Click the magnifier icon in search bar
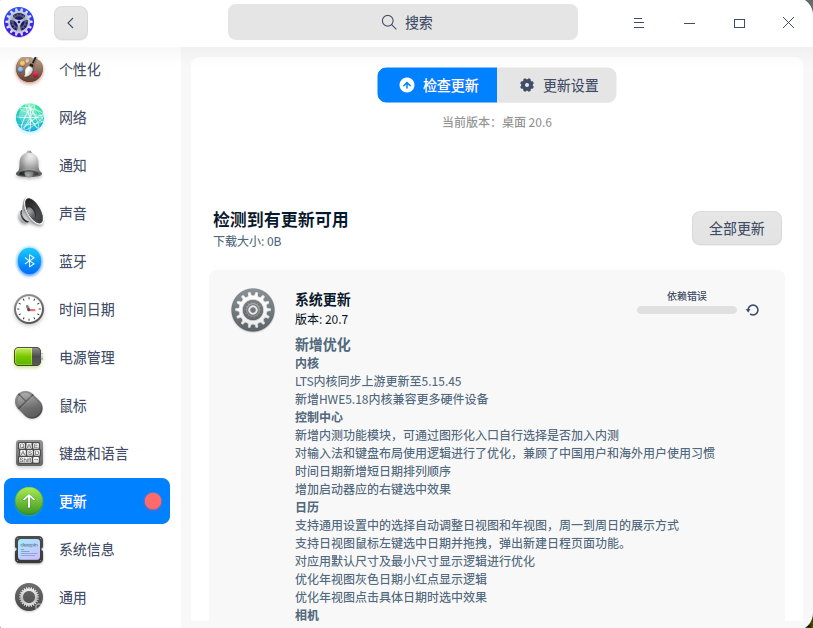Screen dimensions: 813x628 click(x=389, y=22)
